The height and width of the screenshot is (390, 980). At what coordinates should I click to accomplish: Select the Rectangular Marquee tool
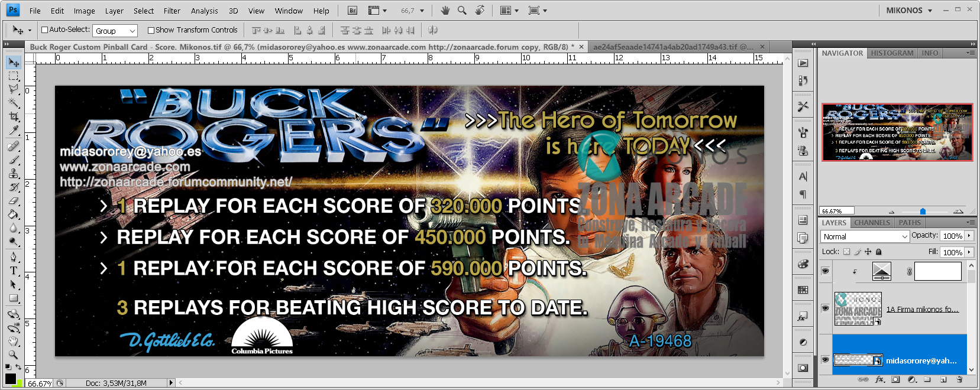(13, 76)
